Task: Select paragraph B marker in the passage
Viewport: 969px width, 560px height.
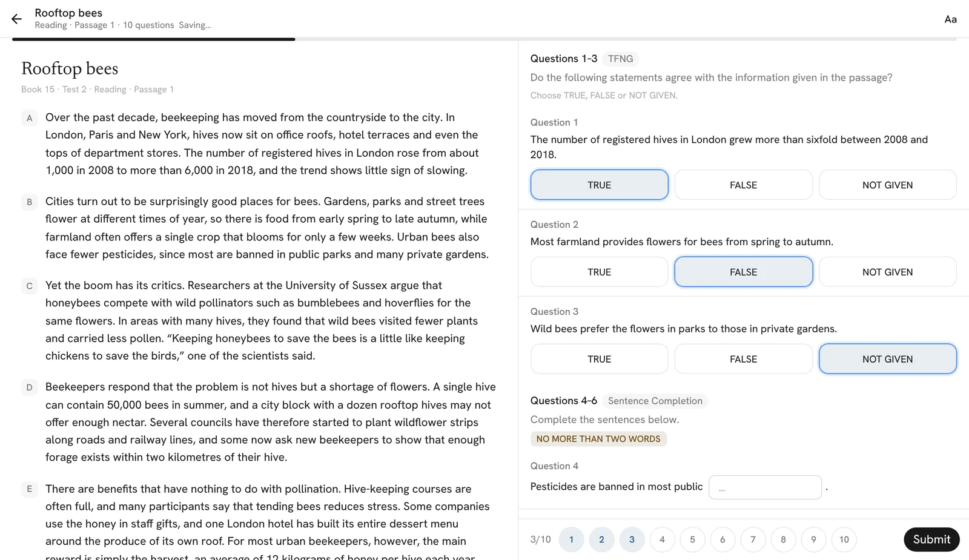Action: (29, 202)
